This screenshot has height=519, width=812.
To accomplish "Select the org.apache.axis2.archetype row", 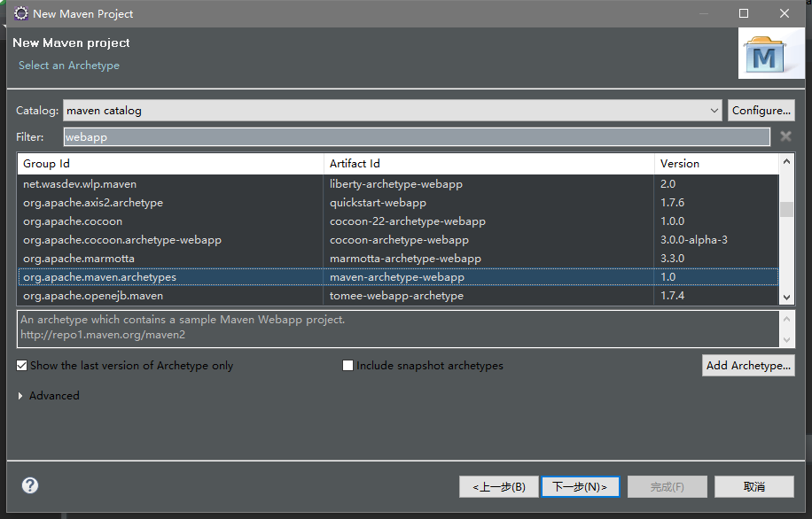I will point(398,203).
